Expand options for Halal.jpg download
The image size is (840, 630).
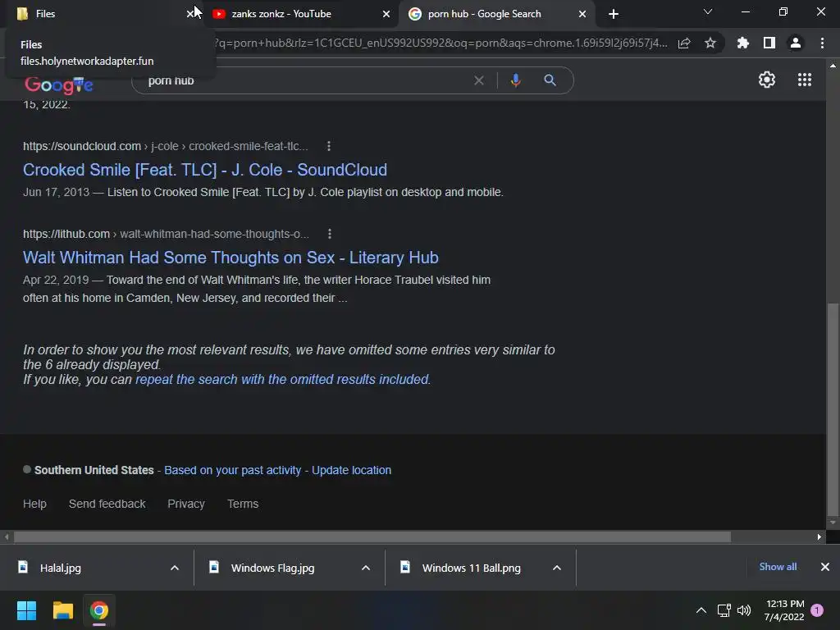(x=175, y=568)
